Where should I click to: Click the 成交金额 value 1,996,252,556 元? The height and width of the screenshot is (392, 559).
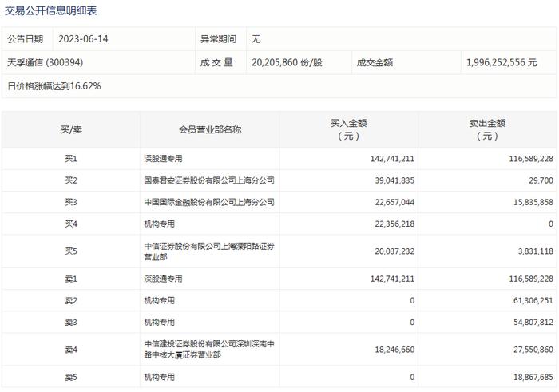(x=502, y=63)
